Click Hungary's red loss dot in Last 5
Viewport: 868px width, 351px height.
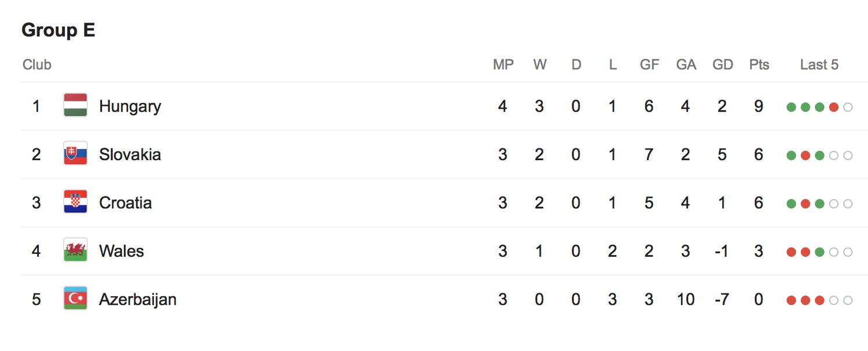(833, 107)
